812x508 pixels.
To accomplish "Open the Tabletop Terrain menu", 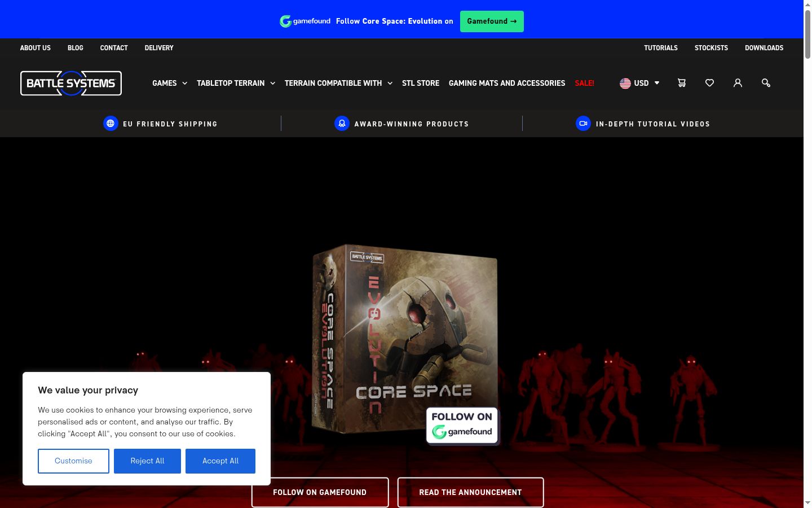I will (231, 83).
